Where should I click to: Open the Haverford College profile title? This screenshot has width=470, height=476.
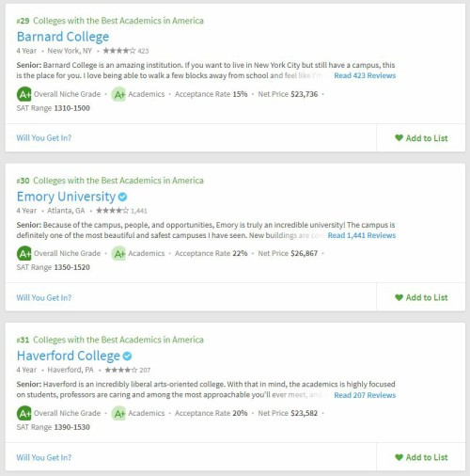(x=69, y=356)
